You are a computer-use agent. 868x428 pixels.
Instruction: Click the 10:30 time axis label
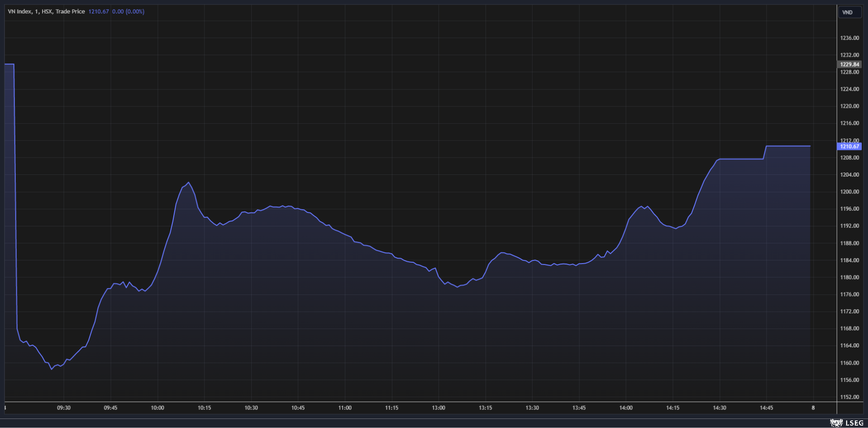pos(251,408)
